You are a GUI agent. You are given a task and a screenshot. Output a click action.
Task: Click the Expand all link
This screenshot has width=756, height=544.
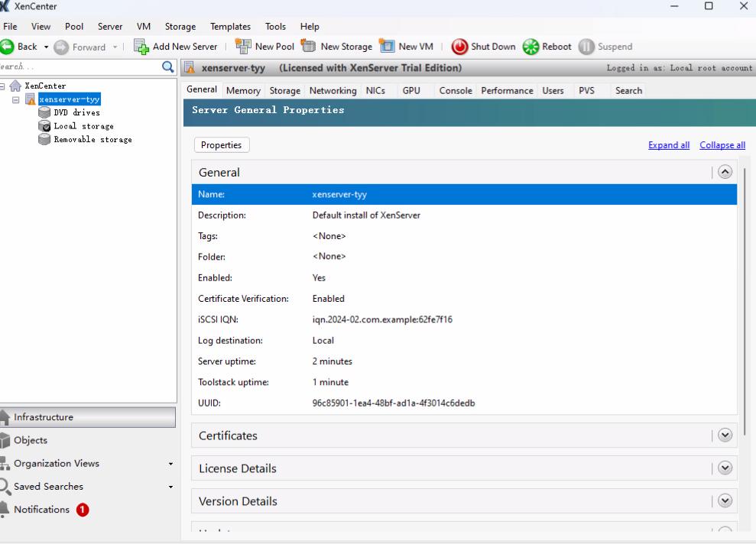pyautogui.click(x=668, y=145)
